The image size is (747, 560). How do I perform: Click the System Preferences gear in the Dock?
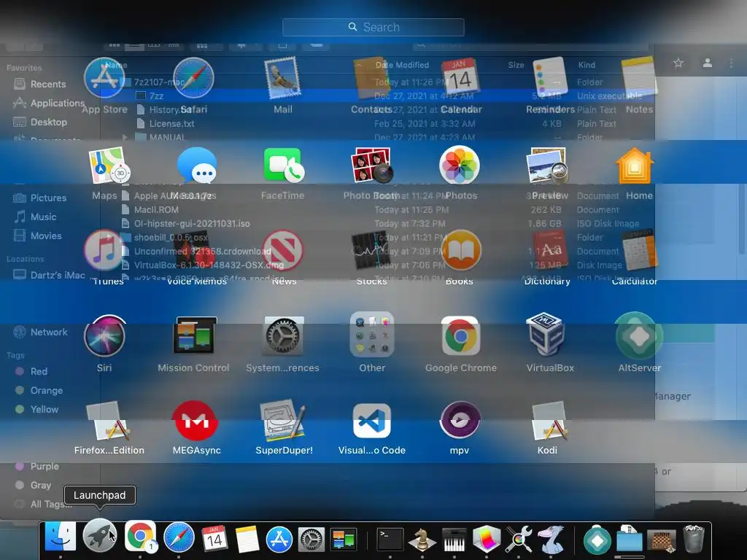click(311, 540)
